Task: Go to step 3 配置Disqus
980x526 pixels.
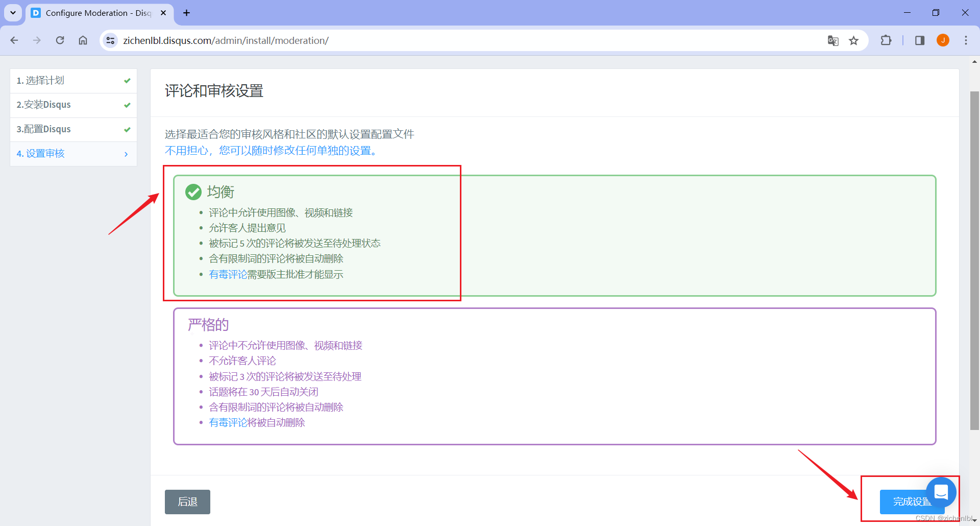Action: [x=73, y=129]
